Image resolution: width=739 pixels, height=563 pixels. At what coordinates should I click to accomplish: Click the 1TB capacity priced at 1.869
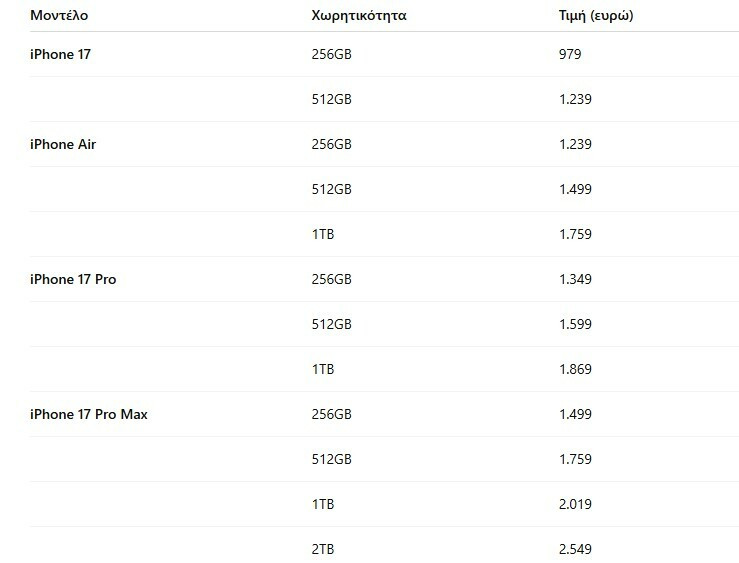click(x=323, y=369)
